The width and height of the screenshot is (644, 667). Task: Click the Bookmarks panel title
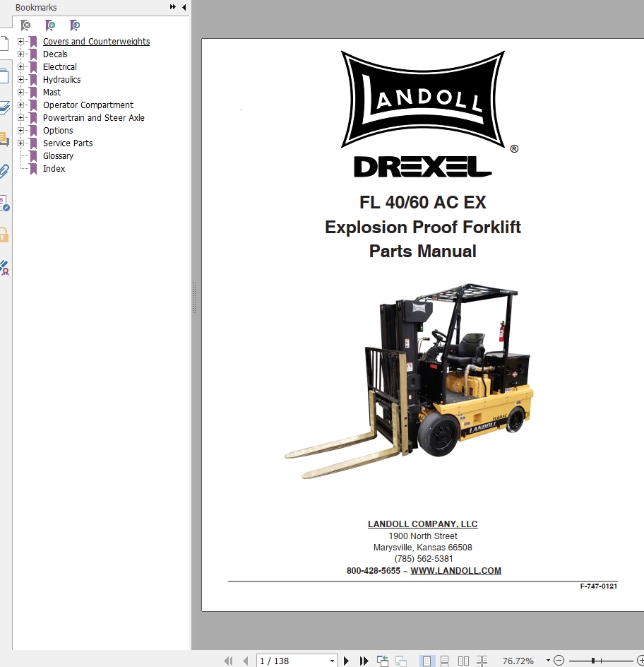36,7
